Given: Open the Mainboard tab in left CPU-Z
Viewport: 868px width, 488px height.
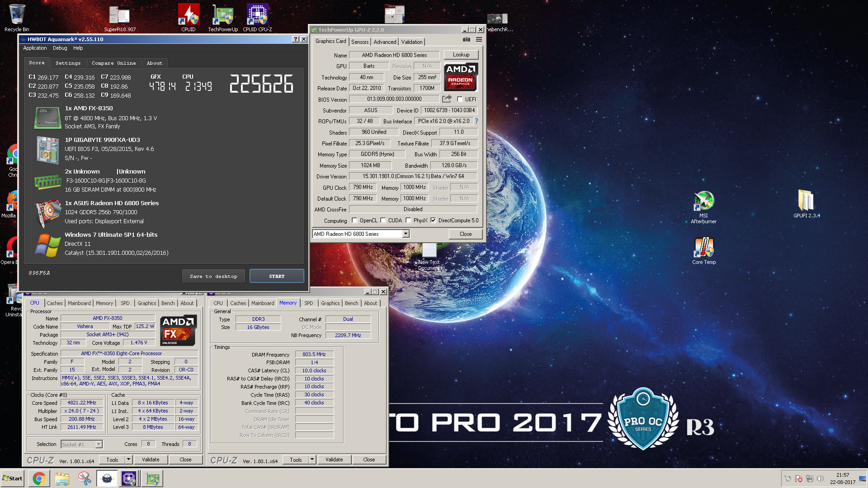Looking at the screenshot, I should [79, 303].
